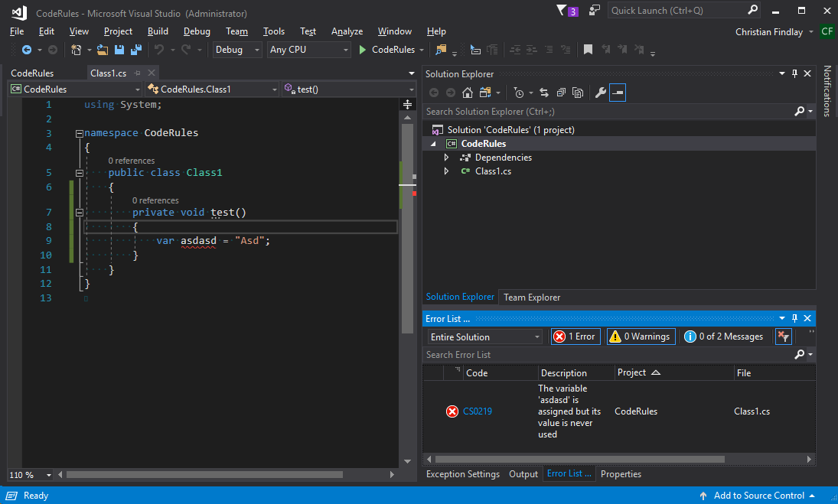The width and height of the screenshot is (838, 504).
Task: Click the Home icon in Solution Explorer
Action: click(x=467, y=92)
